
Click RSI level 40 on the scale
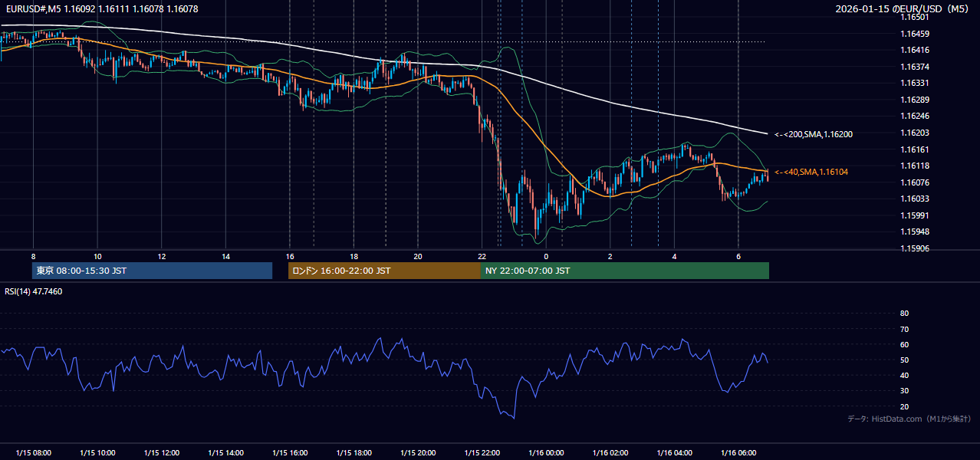[904, 375]
